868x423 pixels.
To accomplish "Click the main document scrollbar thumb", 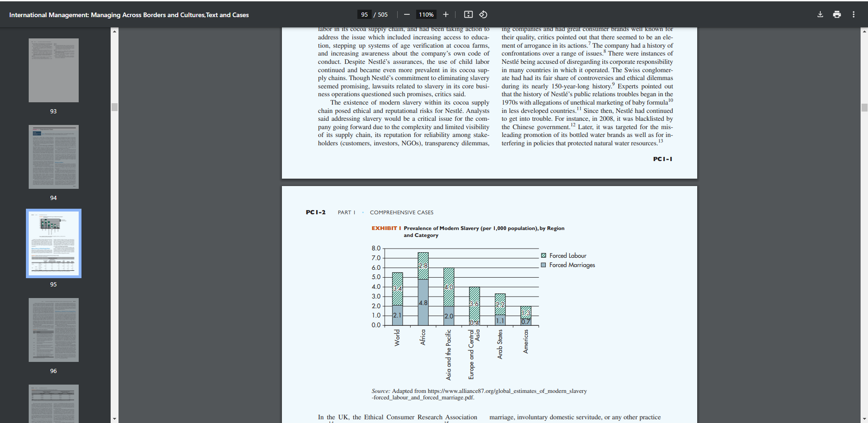I will 864,107.
